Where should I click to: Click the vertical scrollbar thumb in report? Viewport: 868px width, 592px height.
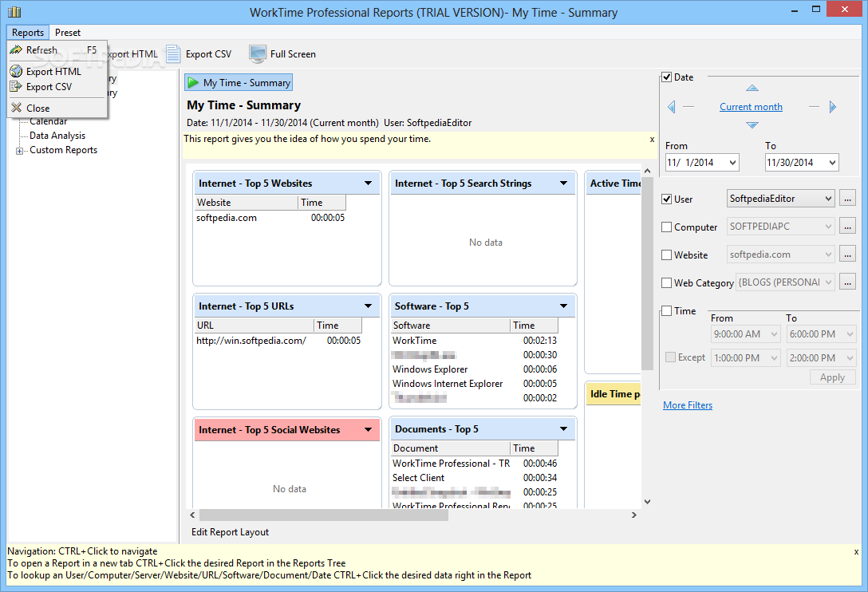(647, 274)
